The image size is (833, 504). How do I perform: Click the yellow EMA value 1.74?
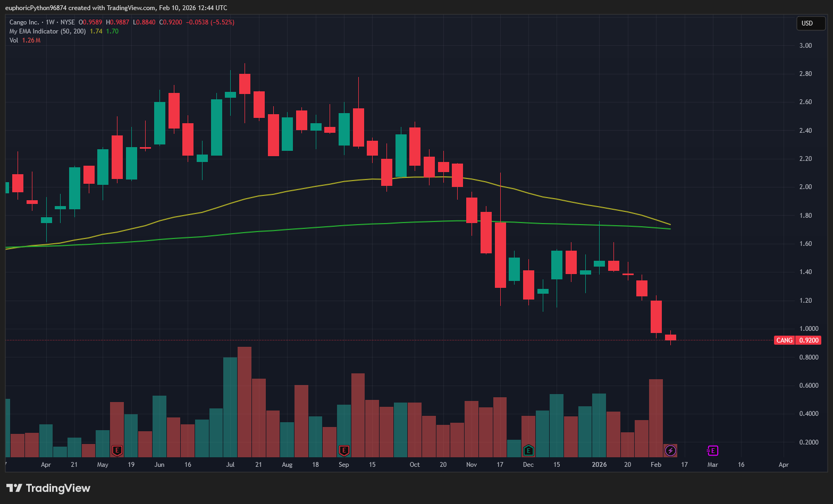(x=95, y=31)
